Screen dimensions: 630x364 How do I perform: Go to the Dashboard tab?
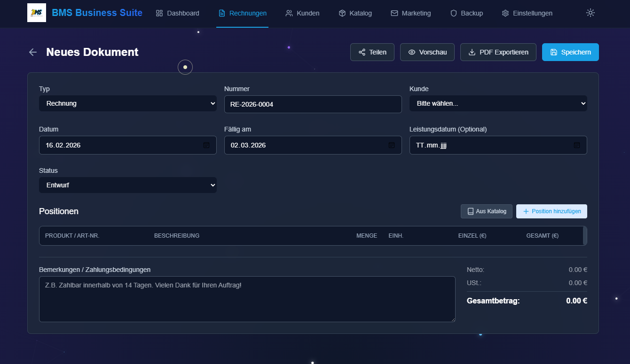[x=178, y=13]
